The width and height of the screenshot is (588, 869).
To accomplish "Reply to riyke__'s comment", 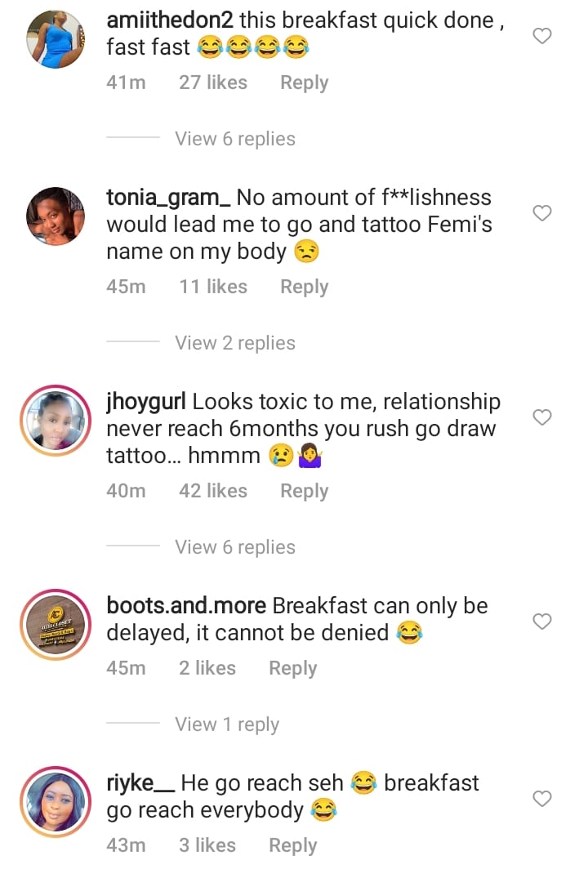I will click(x=292, y=845).
